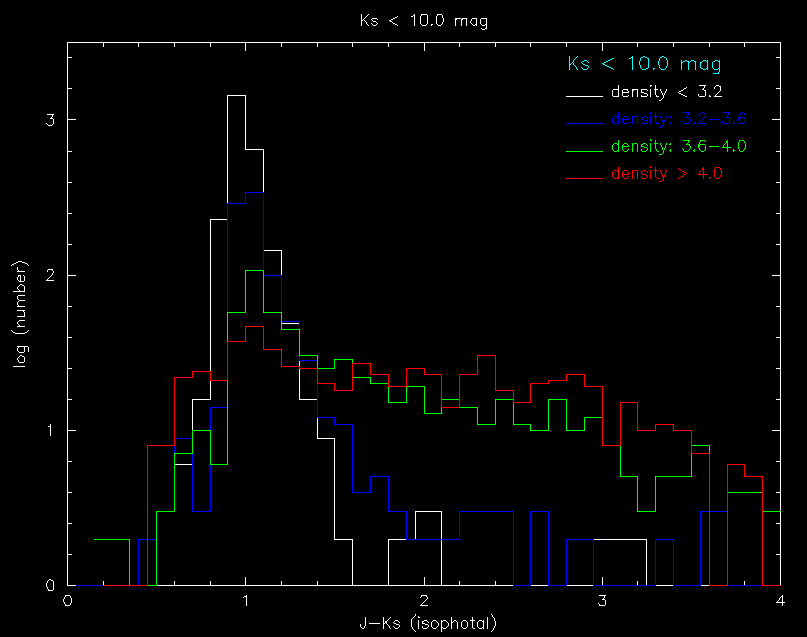This screenshot has width=807, height=637.
Task: Select the red 'density > 4.0' legend label
Action: 666,173
